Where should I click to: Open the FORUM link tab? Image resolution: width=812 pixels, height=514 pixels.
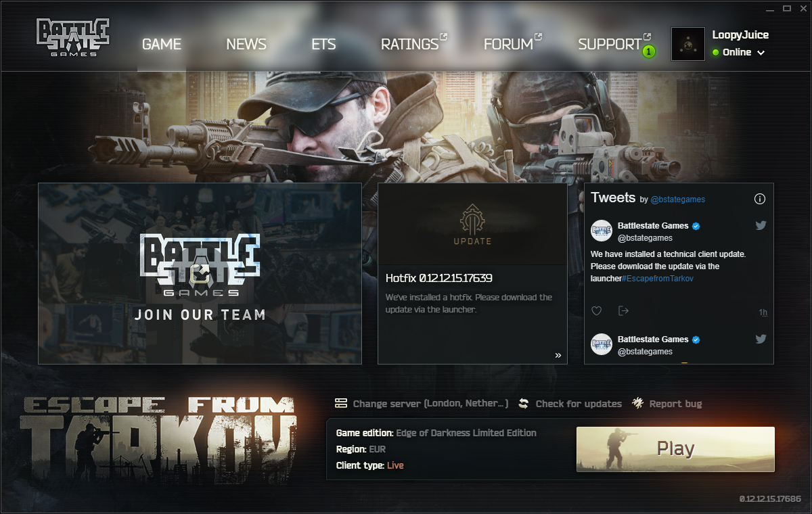(512, 44)
